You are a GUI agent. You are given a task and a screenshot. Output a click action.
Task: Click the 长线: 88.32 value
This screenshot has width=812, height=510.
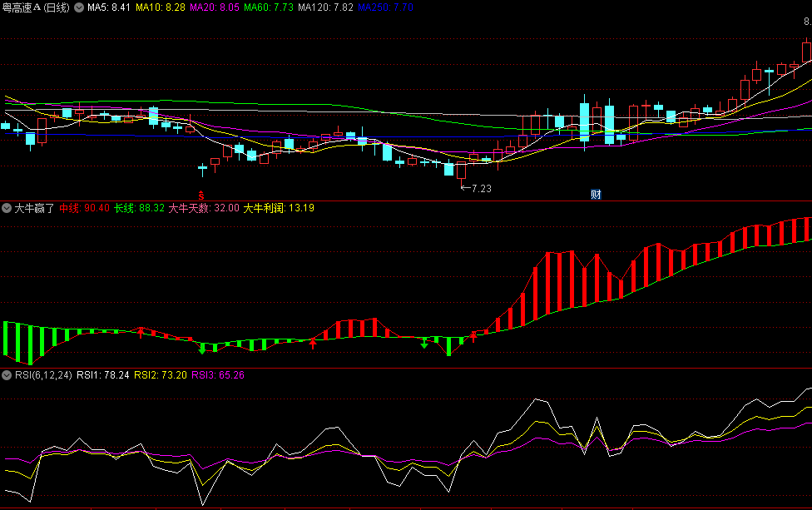pyautogui.click(x=139, y=208)
